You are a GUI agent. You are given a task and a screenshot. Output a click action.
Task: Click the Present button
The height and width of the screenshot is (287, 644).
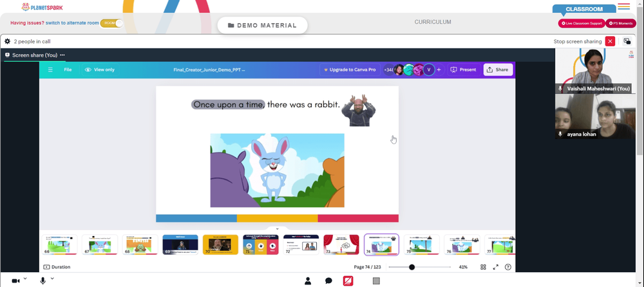pos(464,69)
